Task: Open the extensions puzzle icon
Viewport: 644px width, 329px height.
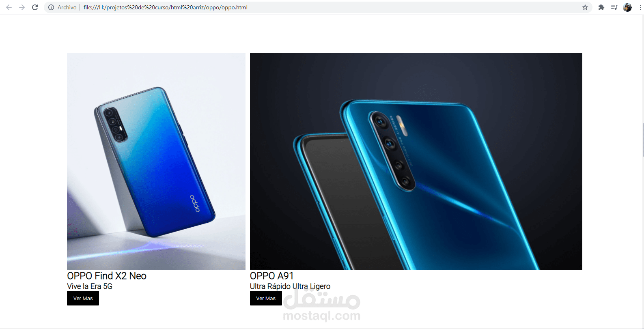Action: click(x=601, y=7)
